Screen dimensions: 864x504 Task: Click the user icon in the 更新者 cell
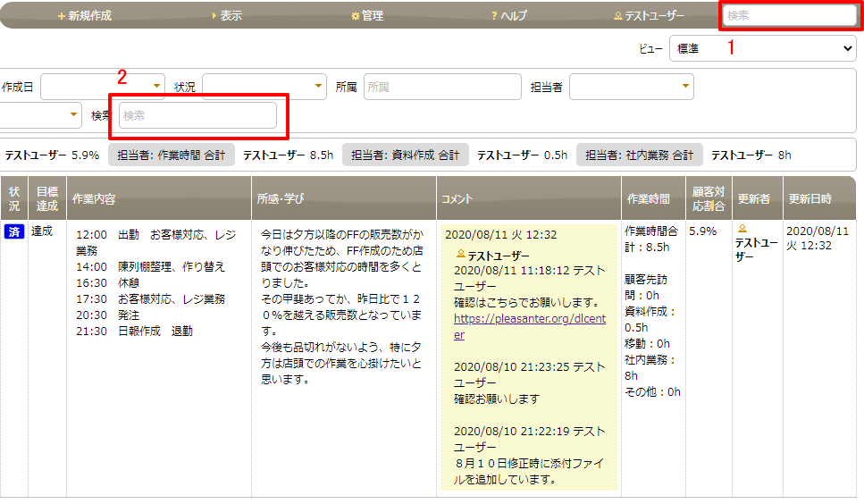pyautogui.click(x=742, y=229)
